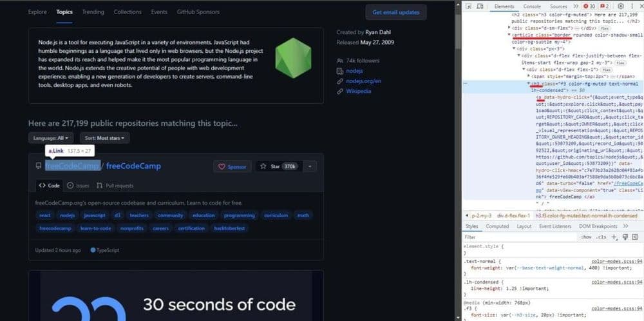Image resolution: width=644 pixels, height=321 pixels.
Task: Click the Trending navigation item
Action: [93, 12]
